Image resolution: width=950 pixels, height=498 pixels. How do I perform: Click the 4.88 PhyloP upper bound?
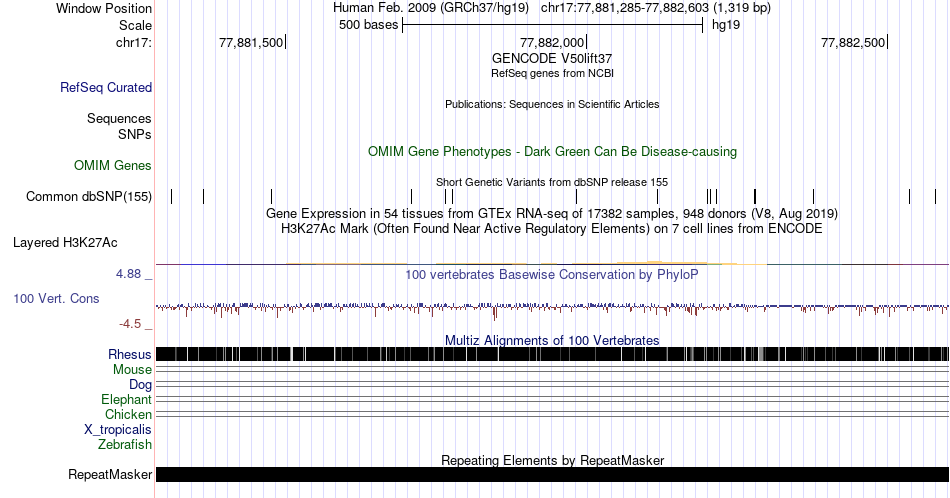[x=128, y=274]
